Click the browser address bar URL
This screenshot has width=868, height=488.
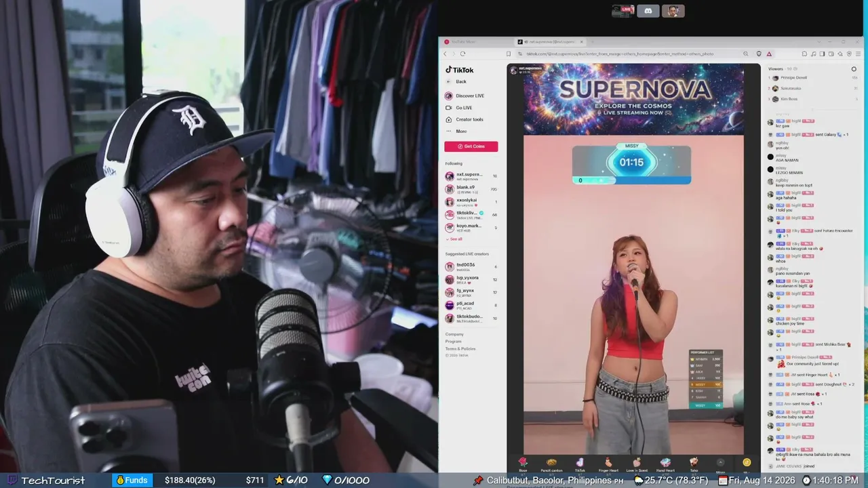[620, 54]
